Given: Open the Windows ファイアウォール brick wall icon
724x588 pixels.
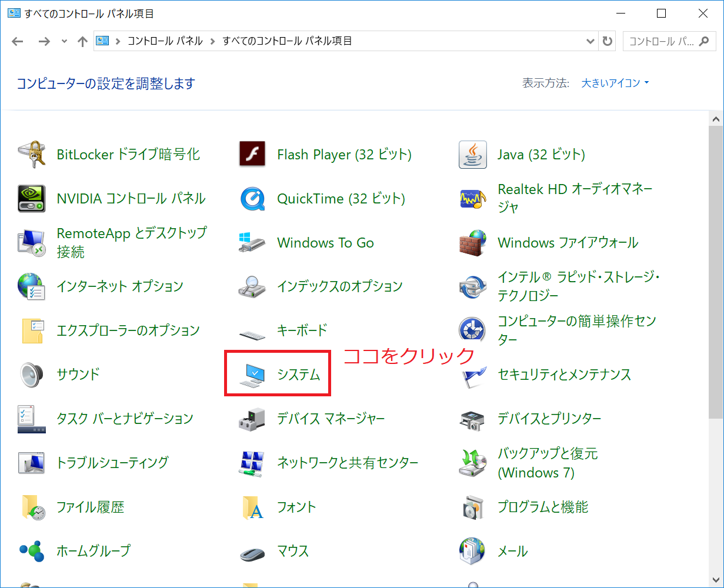Looking at the screenshot, I should 473,243.
